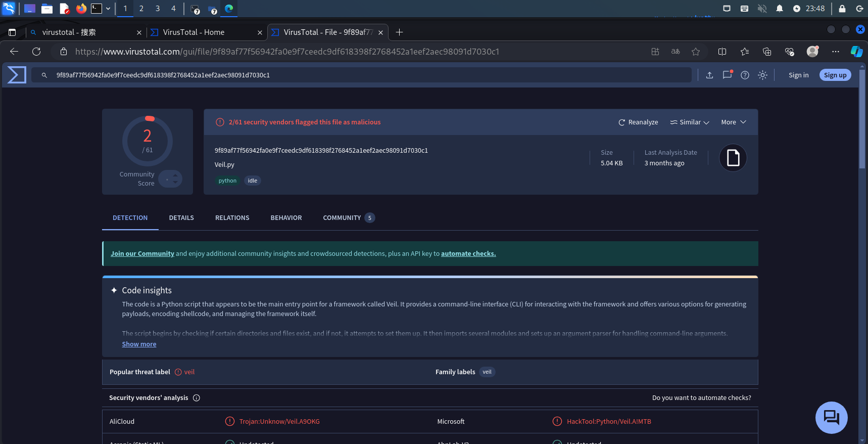
Task: Open the VirusTotal notifications speech-bubble icon
Action: coord(727,75)
